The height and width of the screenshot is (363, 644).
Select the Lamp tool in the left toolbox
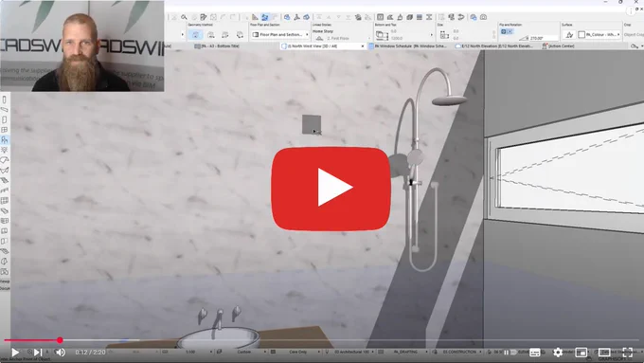click(x=4, y=150)
